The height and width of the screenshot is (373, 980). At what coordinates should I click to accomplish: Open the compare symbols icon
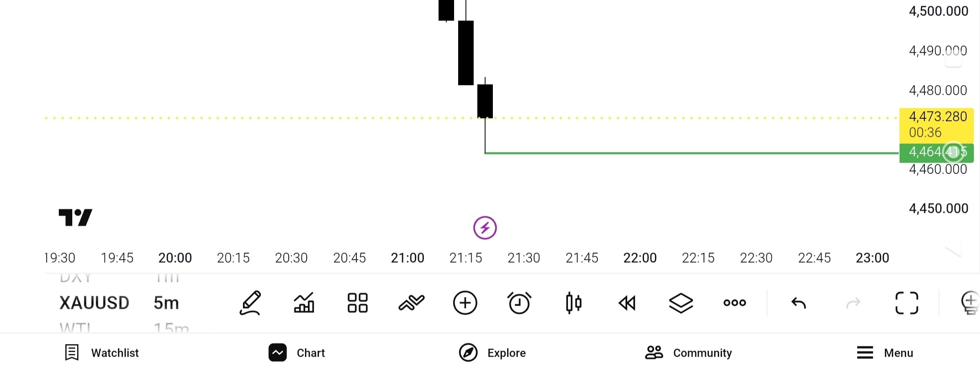(x=412, y=303)
